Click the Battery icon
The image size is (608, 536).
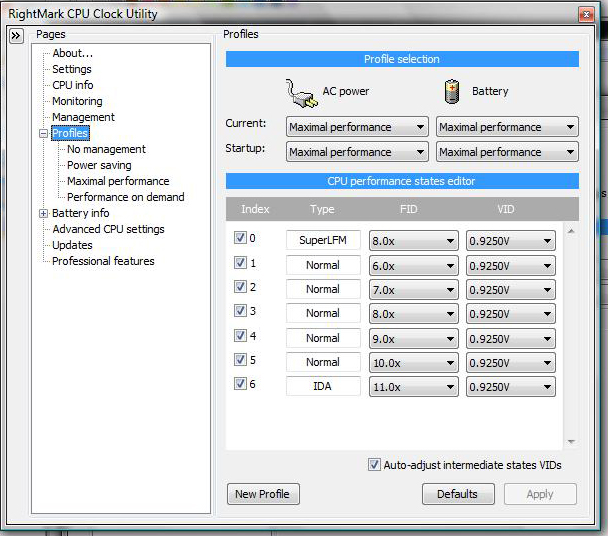click(x=452, y=92)
